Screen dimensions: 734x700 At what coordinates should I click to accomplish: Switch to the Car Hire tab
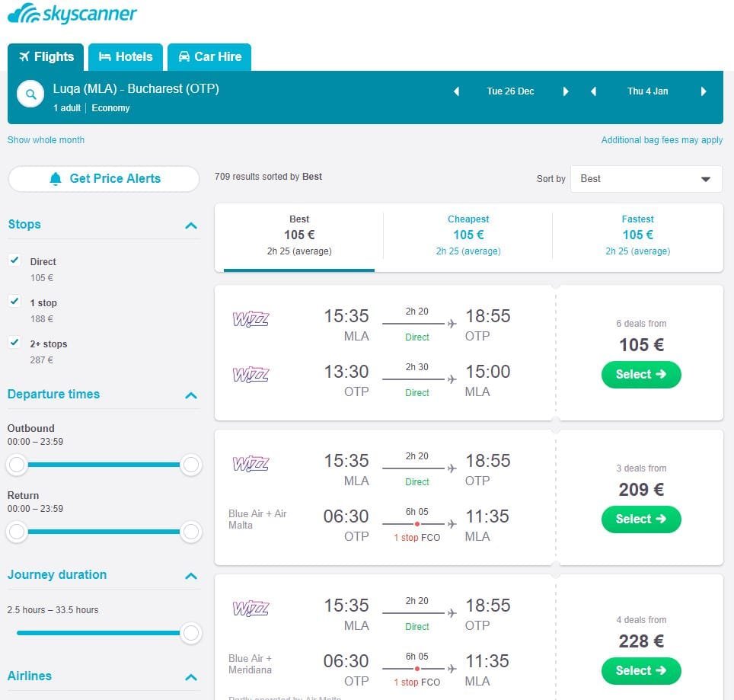pyautogui.click(x=209, y=56)
